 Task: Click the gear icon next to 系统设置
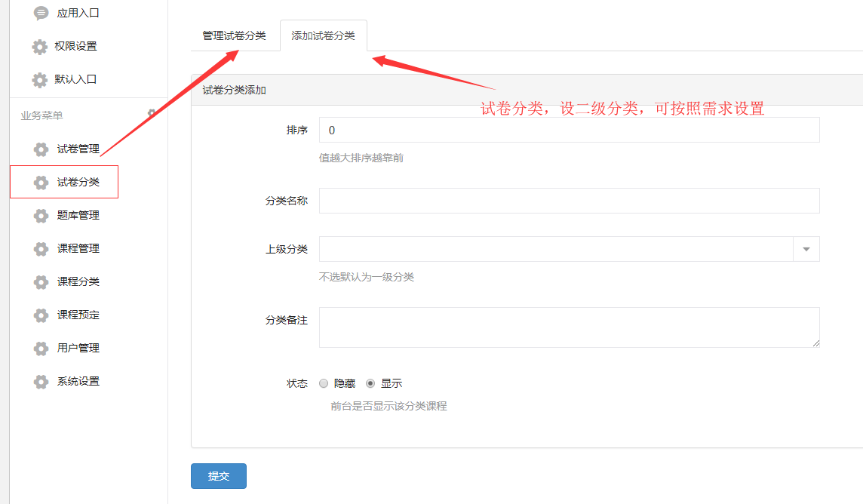coord(41,381)
